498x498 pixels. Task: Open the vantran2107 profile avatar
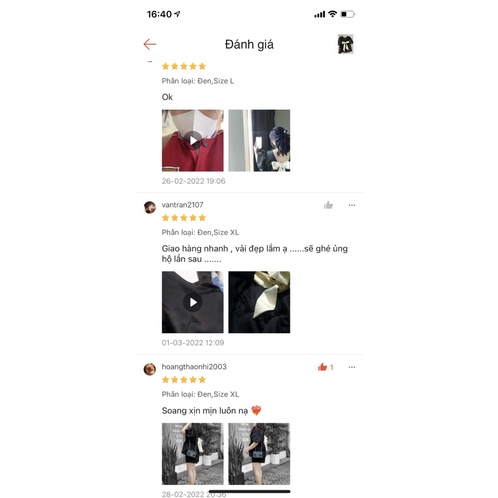click(150, 207)
